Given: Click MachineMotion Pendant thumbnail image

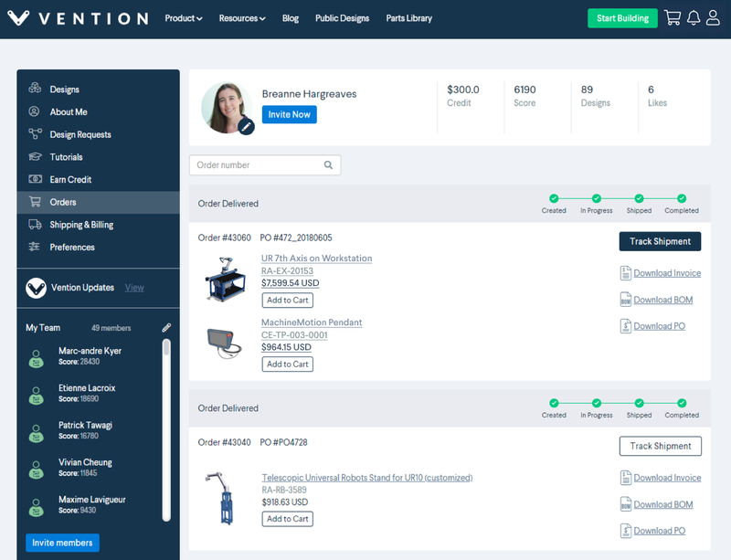Looking at the screenshot, I should coord(225,344).
